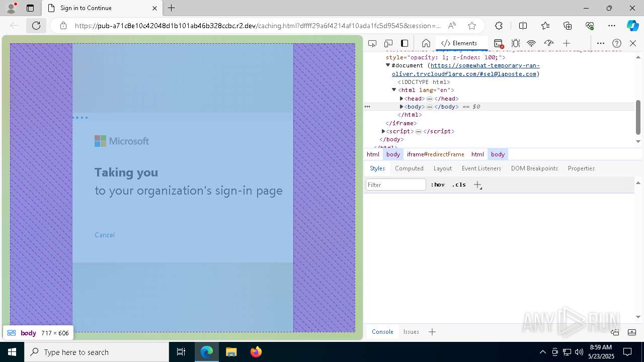Open the Issues drawer tab
This screenshot has width=644, height=362.
click(x=411, y=332)
